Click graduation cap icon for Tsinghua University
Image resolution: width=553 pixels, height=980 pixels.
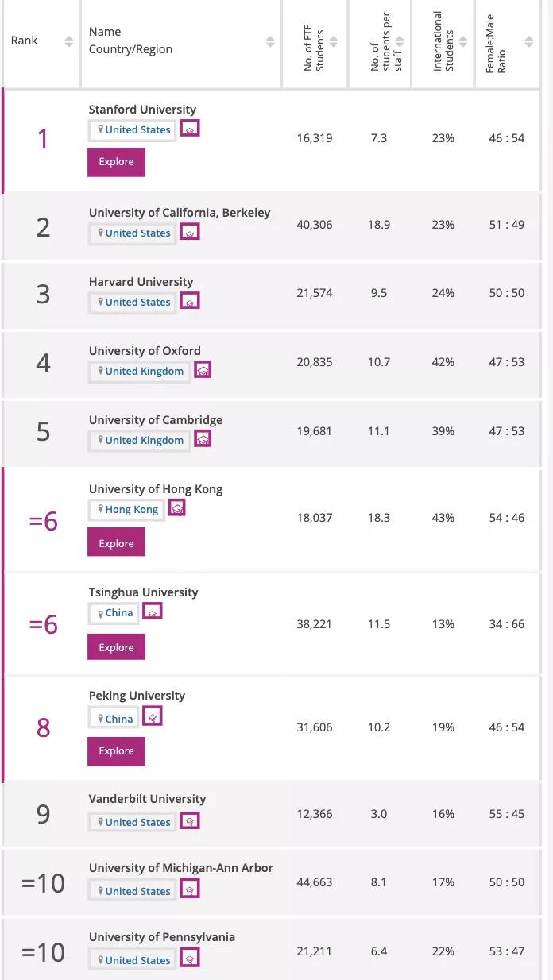tap(153, 612)
